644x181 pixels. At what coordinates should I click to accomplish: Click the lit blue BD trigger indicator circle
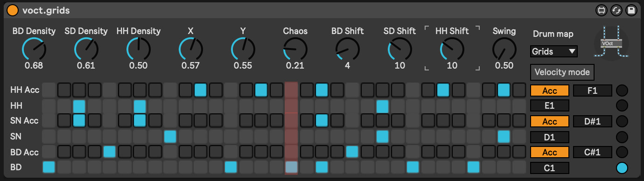[622, 167]
